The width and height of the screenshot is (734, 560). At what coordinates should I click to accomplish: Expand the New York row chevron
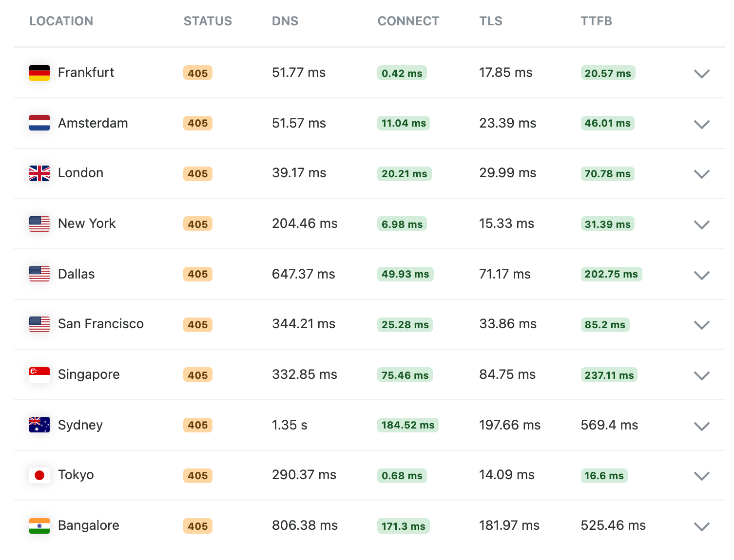tap(701, 225)
